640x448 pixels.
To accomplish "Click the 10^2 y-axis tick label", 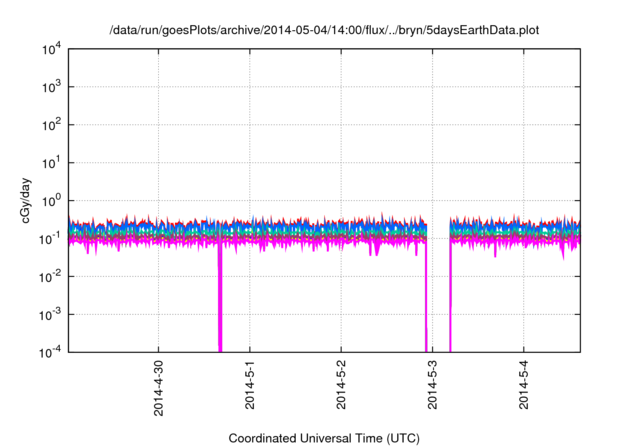I will (52, 125).
